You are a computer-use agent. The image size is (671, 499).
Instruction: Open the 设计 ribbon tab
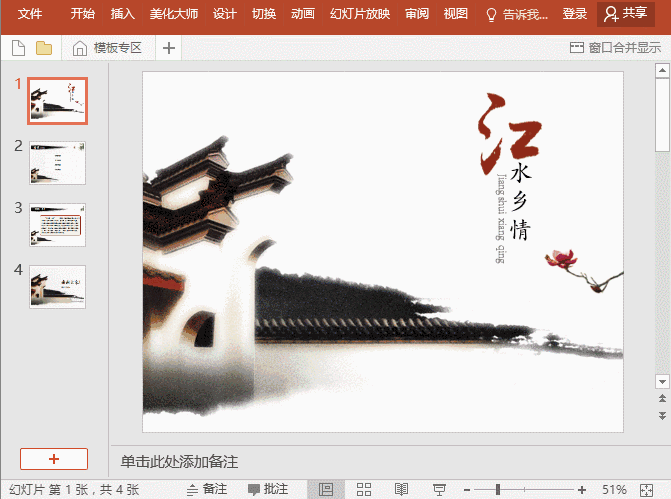(225, 14)
